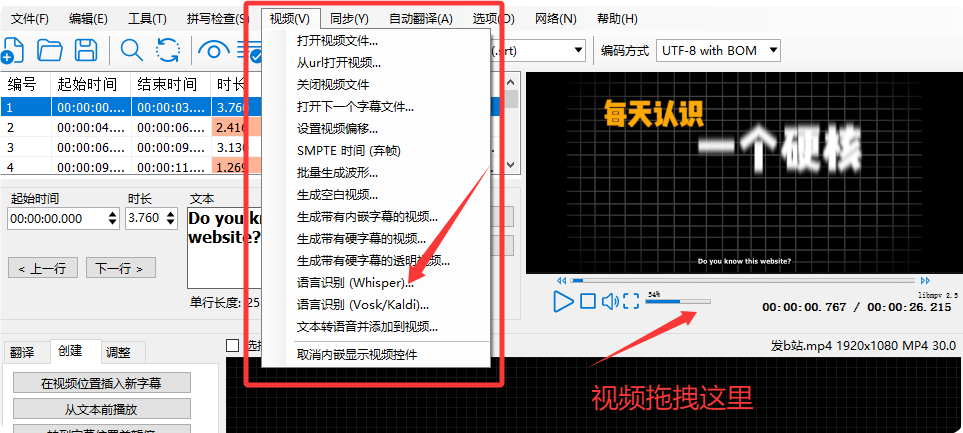Select 语言识别 (Vosk/Kaldi)... entry
963x433 pixels.
363,305
